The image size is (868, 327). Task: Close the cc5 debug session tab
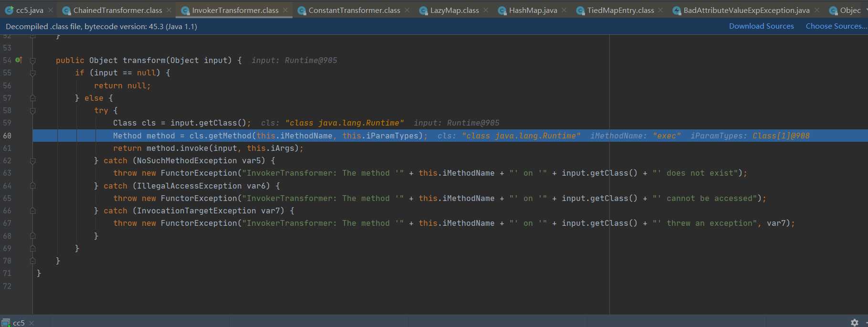pos(31,323)
